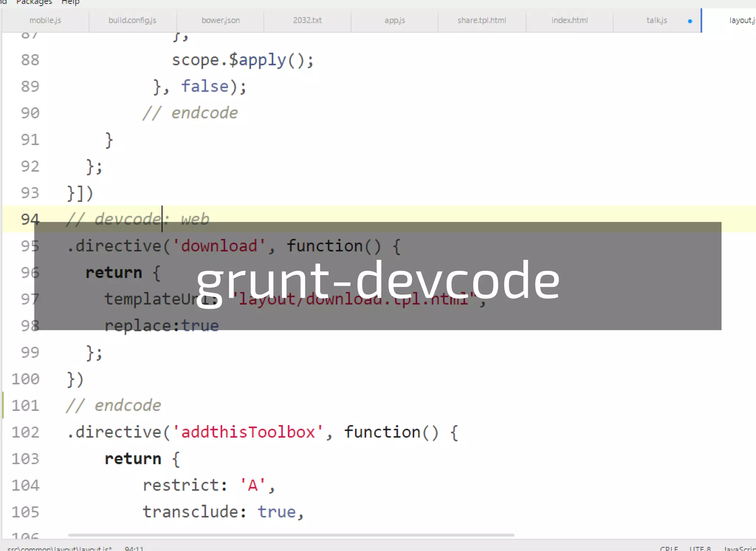Click the 'false' keyword on line 89
The image size is (756, 551).
tap(205, 86)
